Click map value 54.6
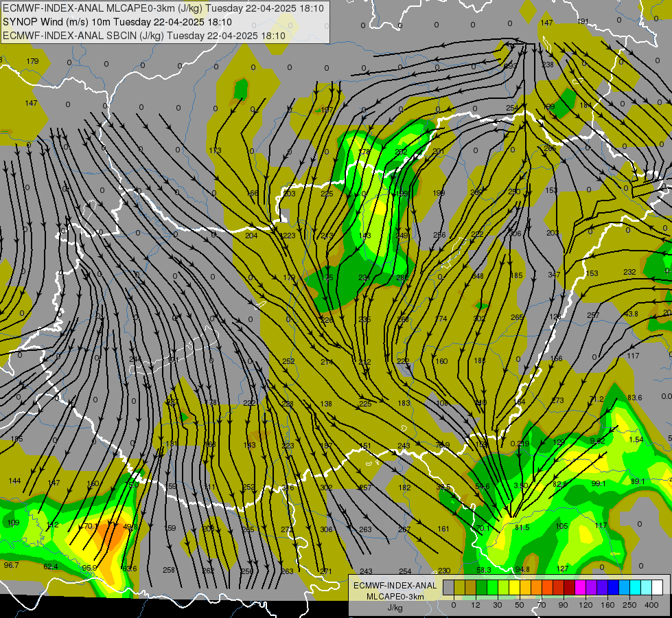 coord(482,486)
